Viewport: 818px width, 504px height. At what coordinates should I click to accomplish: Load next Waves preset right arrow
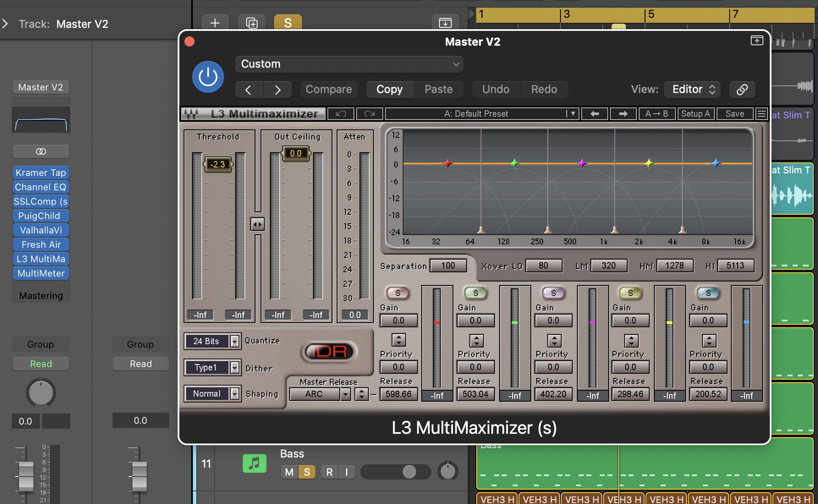(623, 114)
